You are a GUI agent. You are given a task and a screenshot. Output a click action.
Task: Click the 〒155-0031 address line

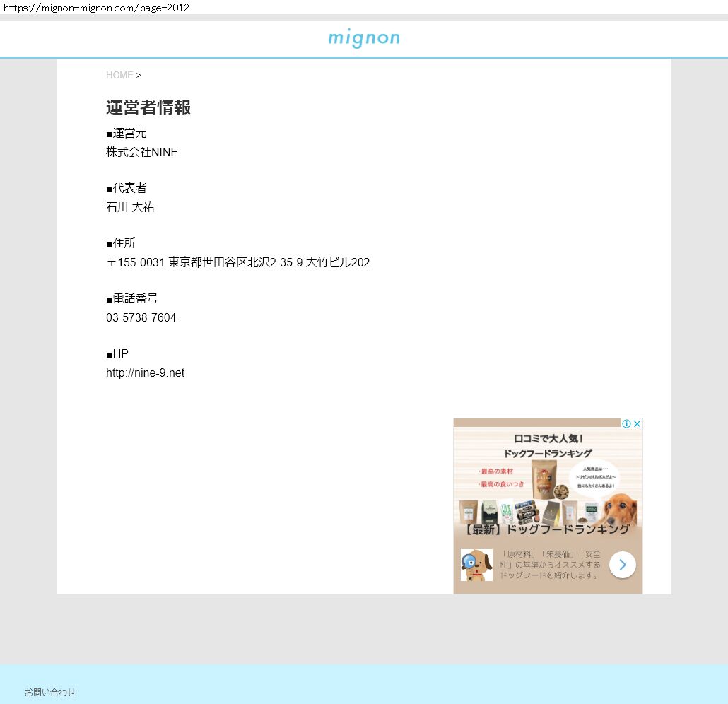tap(237, 262)
